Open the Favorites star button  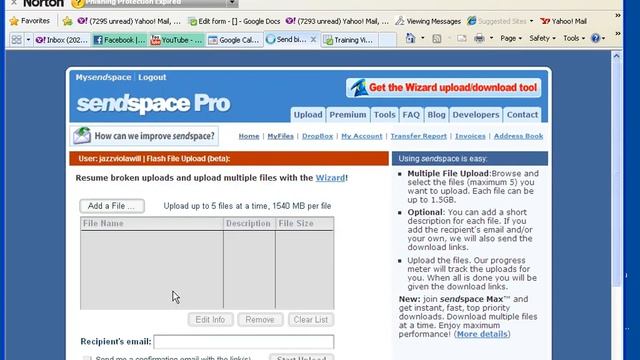[x=30, y=21]
